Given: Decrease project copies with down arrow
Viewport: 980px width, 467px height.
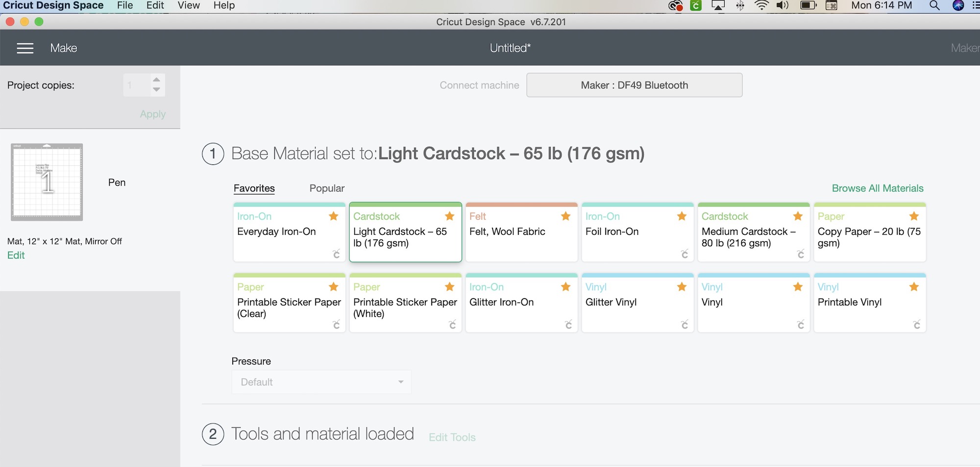Looking at the screenshot, I should tap(156, 90).
